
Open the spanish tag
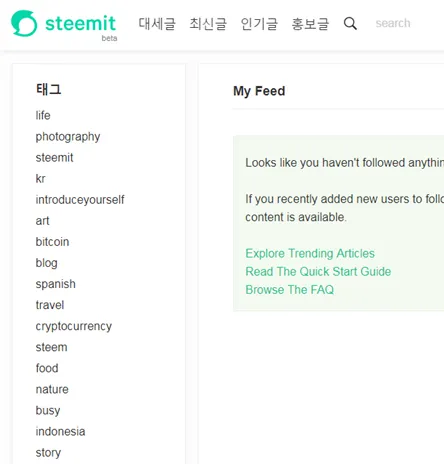[56, 284]
